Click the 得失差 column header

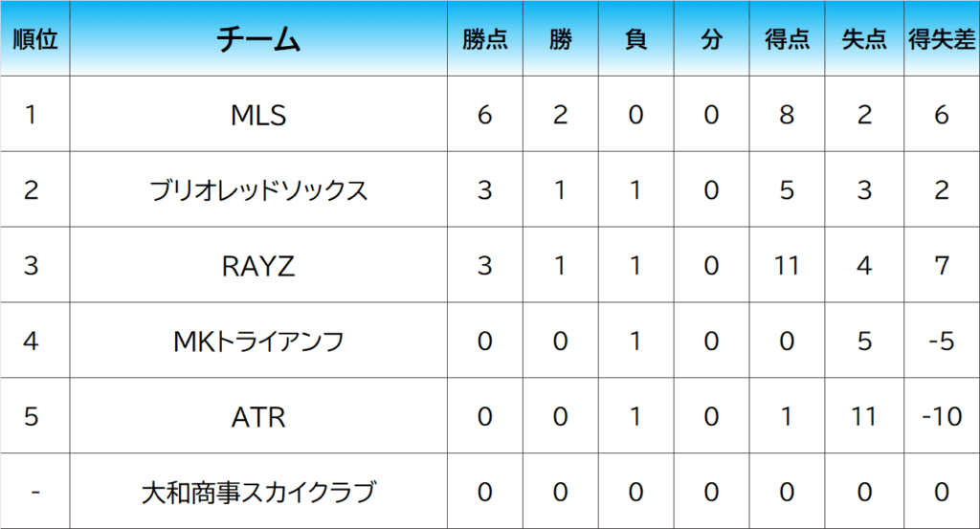coord(942,39)
